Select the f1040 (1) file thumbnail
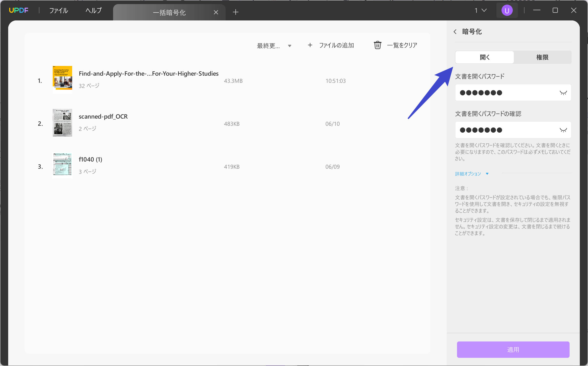Screen dimensions: 588x366 62,165
